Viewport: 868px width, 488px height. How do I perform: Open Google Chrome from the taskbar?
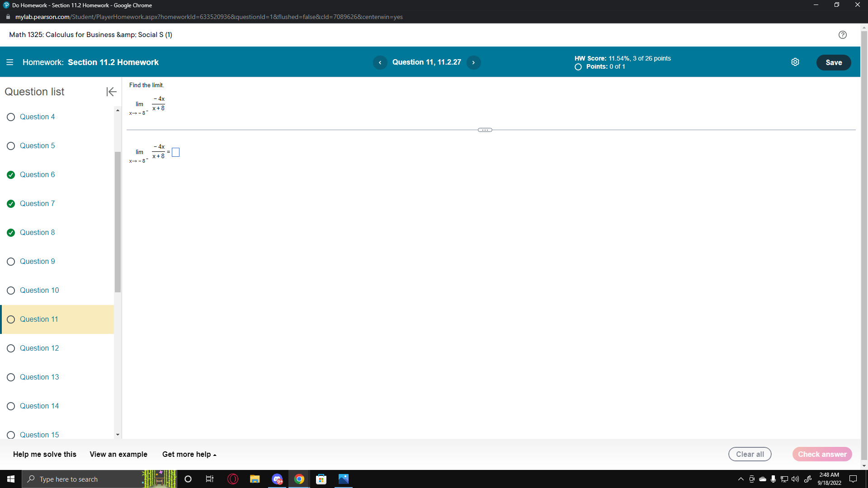299,479
